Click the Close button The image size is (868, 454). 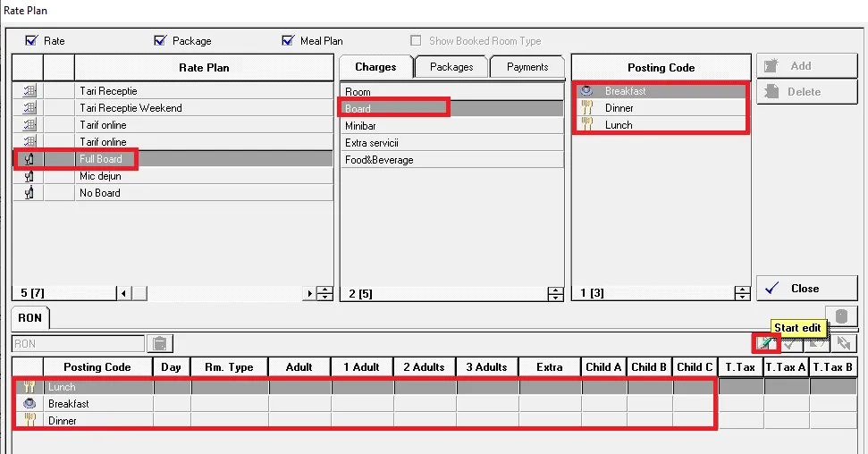tap(807, 289)
